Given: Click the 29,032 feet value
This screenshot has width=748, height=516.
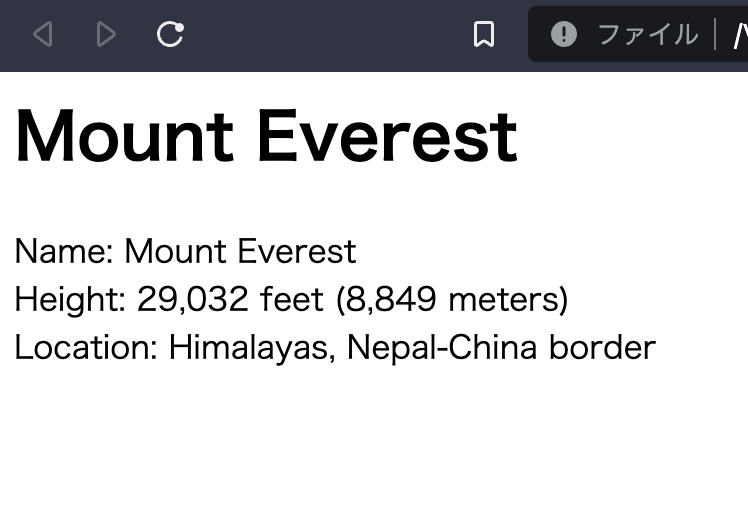Looking at the screenshot, I should pyautogui.click(x=230, y=299).
